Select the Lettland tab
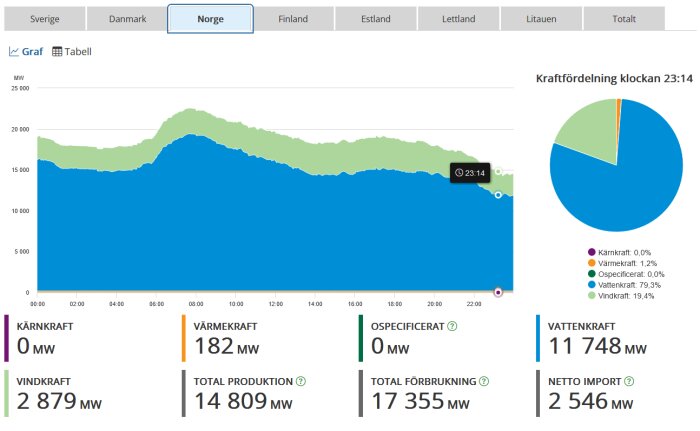This screenshot has height=431, width=700. tap(458, 19)
